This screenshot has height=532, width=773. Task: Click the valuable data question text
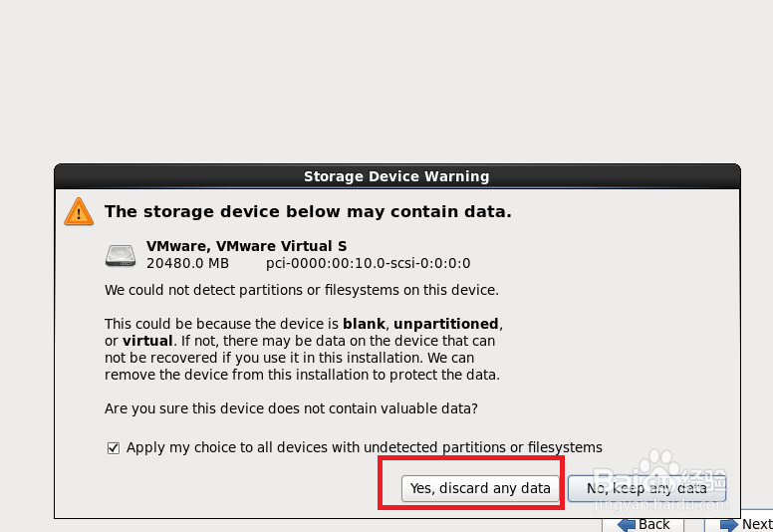tap(291, 408)
